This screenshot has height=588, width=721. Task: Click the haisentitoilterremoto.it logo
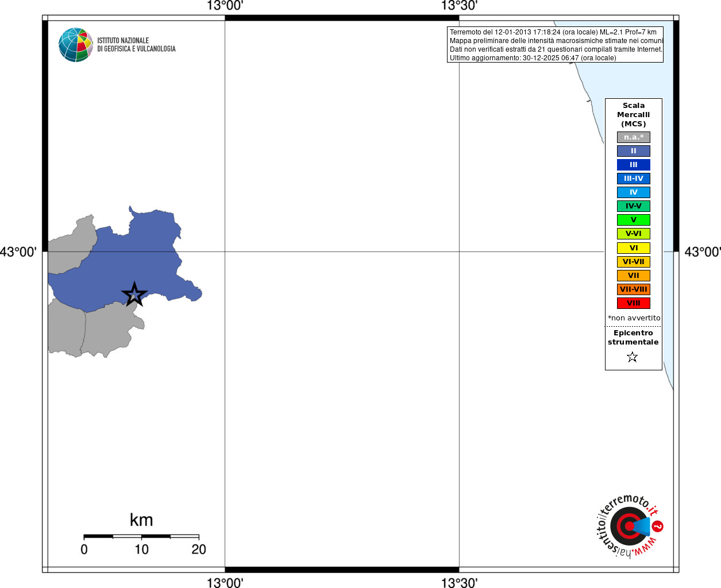629,525
